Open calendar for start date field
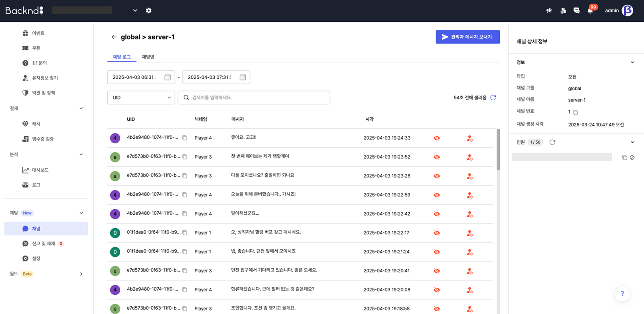This screenshot has height=314, width=644. (168, 77)
